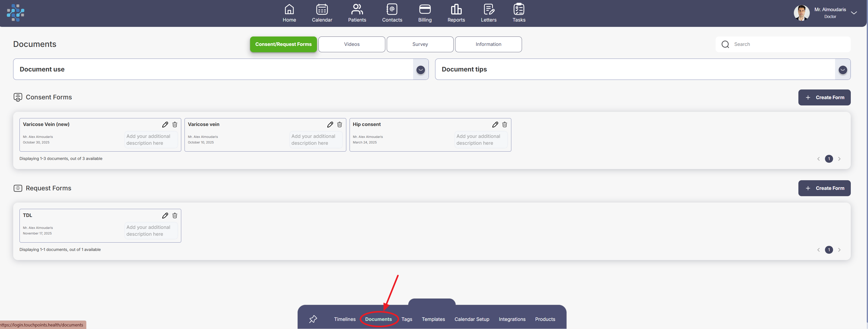Delete the TDL request form
Image resolution: width=868 pixels, height=329 pixels.
[x=175, y=216]
